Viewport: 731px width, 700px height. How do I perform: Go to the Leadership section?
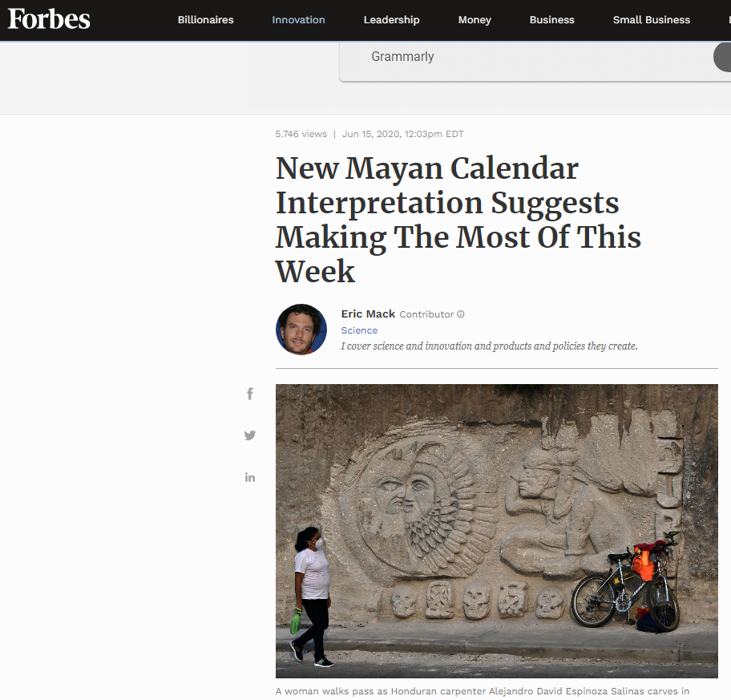[391, 20]
